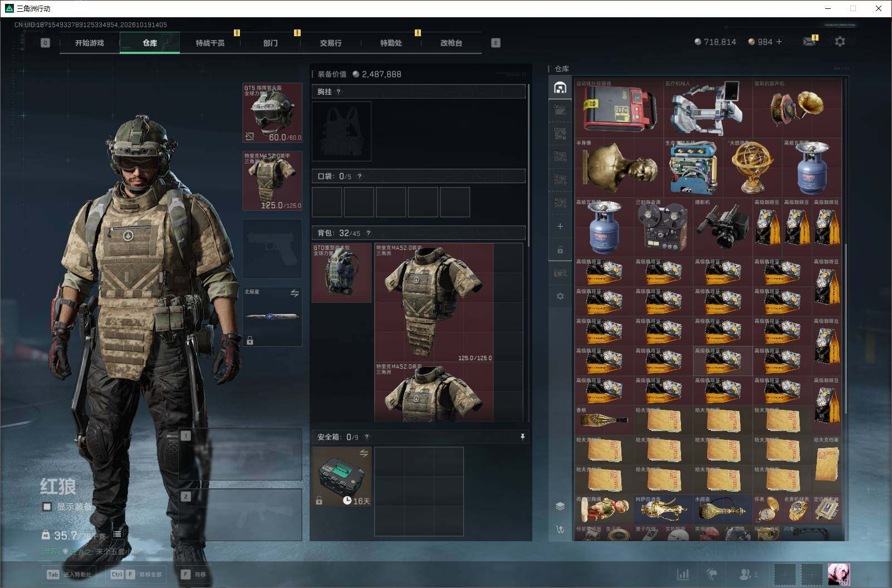The height and width of the screenshot is (588, 892).
Task: Open the settings gear in top bar
Action: [840, 42]
